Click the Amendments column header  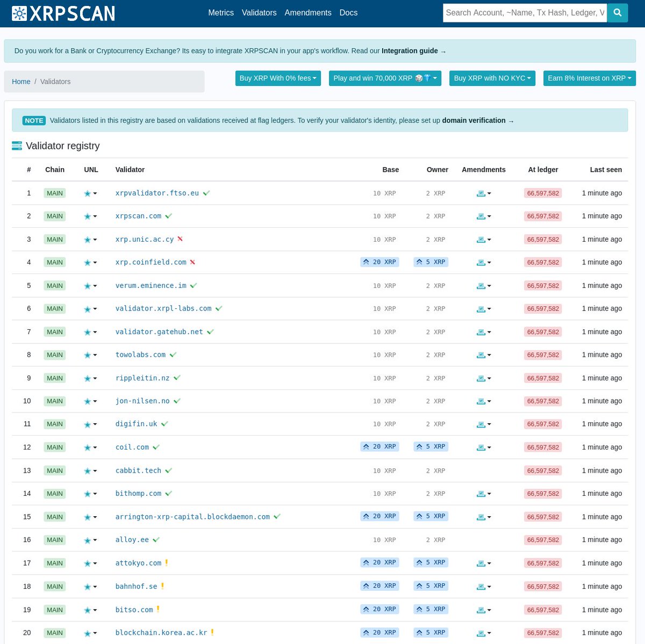pyautogui.click(x=484, y=170)
